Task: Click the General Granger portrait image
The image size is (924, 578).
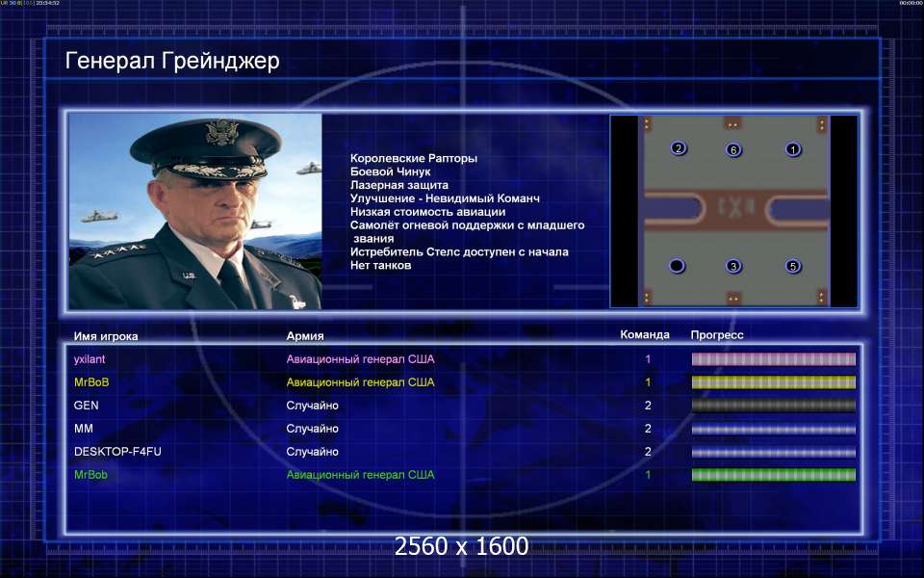Action: [195, 211]
